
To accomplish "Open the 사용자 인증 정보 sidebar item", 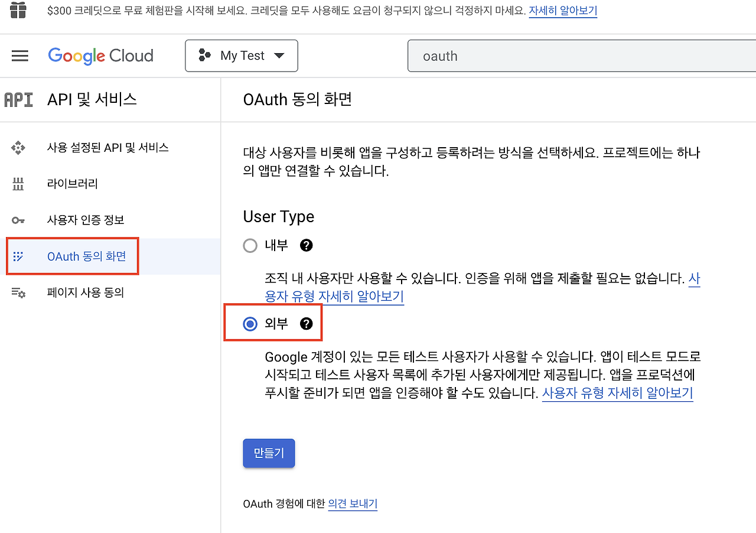I will coord(110,220).
